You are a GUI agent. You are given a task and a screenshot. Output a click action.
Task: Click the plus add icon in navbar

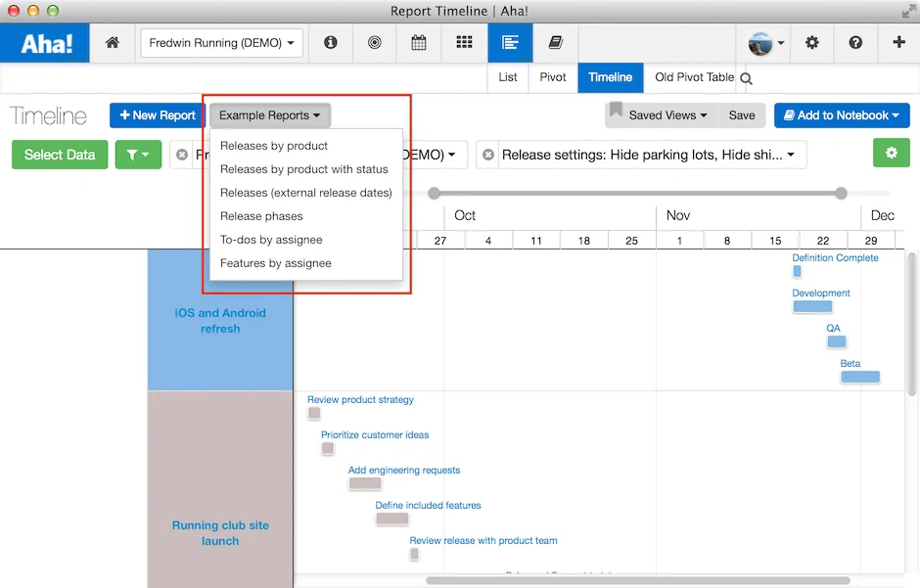pos(898,42)
